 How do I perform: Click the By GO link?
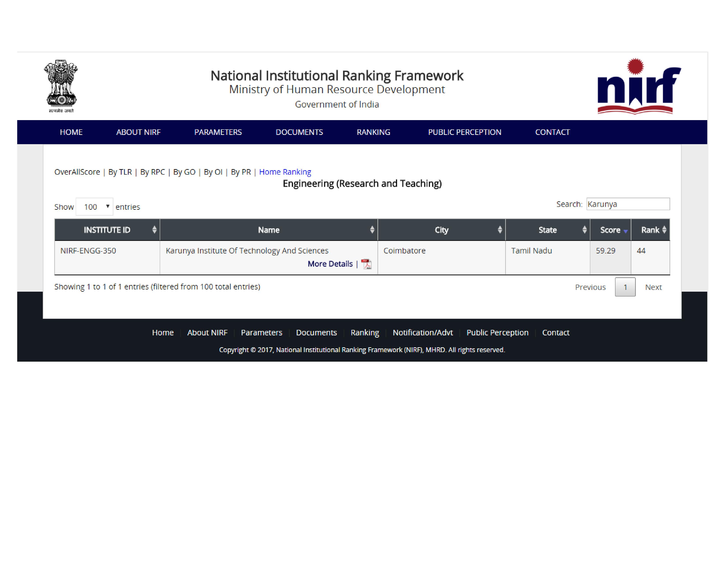click(184, 172)
